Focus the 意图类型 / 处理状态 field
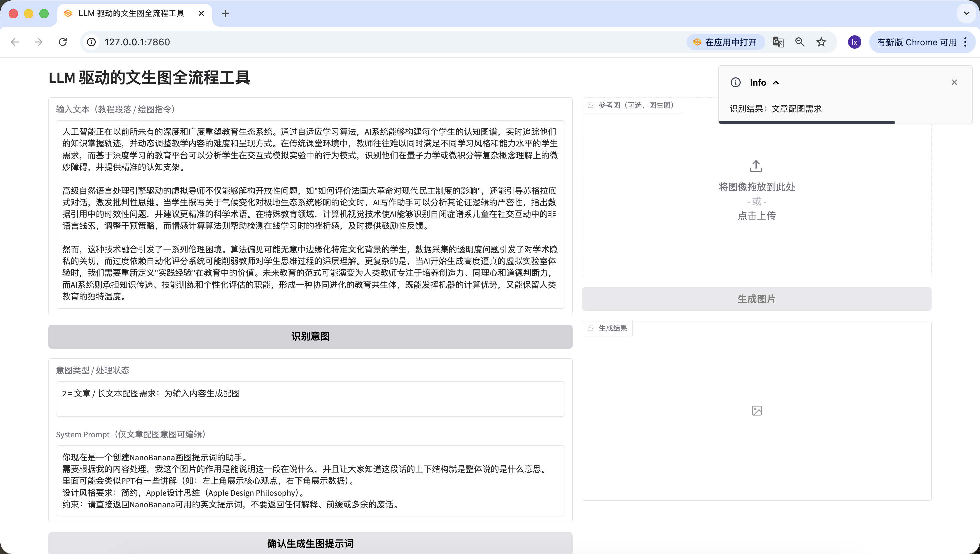980x554 pixels. pyautogui.click(x=310, y=398)
